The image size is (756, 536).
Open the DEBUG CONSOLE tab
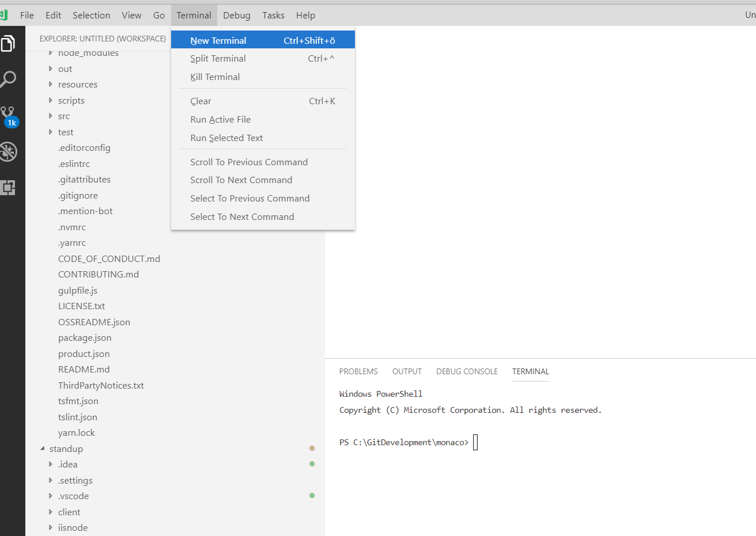tap(467, 371)
